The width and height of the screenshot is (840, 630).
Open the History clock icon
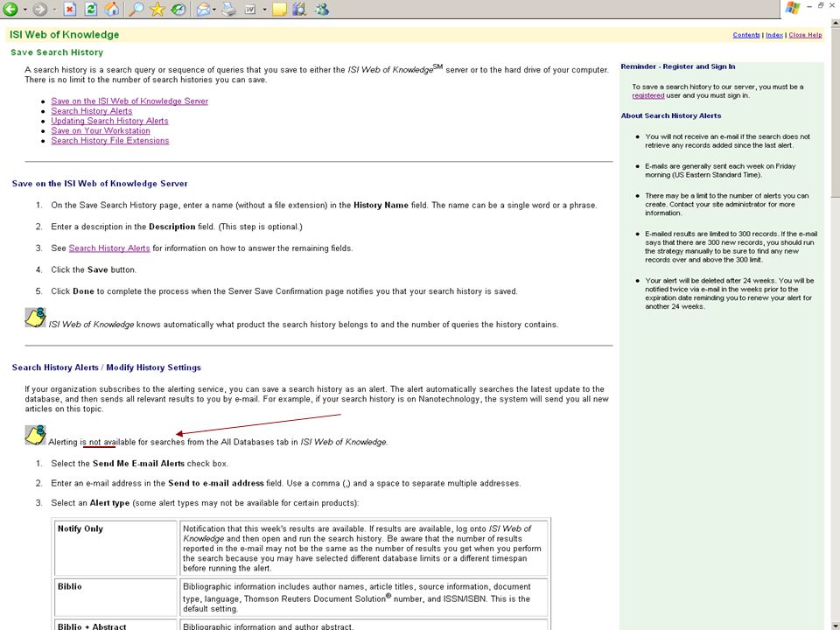[178, 9]
